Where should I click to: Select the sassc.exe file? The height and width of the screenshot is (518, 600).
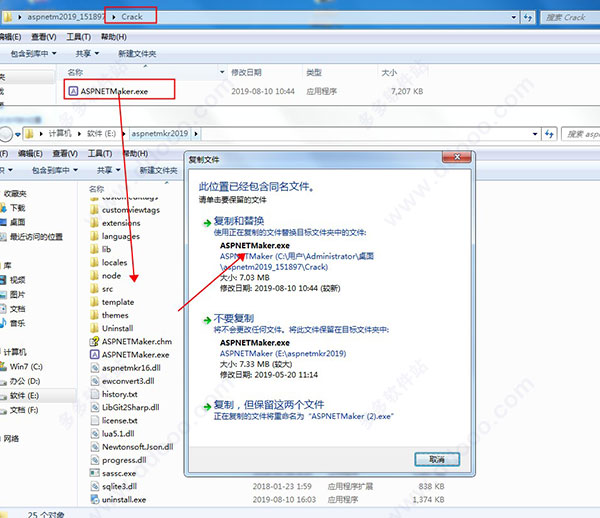click(x=113, y=473)
